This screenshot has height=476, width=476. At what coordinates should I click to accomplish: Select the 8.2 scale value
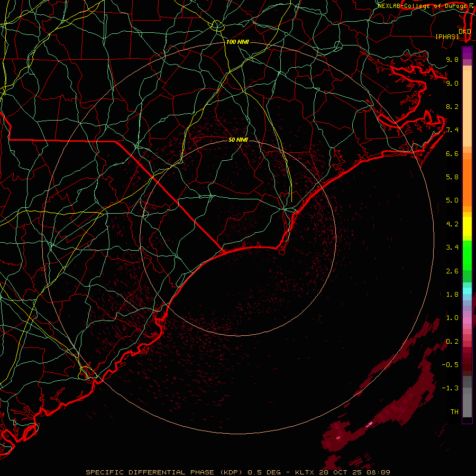coord(452,106)
